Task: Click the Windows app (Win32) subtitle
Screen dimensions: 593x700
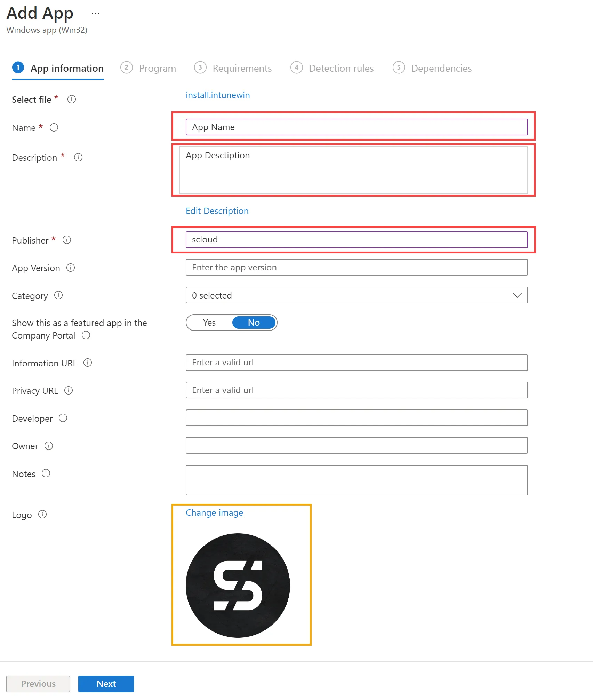Action: click(x=47, y=30)
